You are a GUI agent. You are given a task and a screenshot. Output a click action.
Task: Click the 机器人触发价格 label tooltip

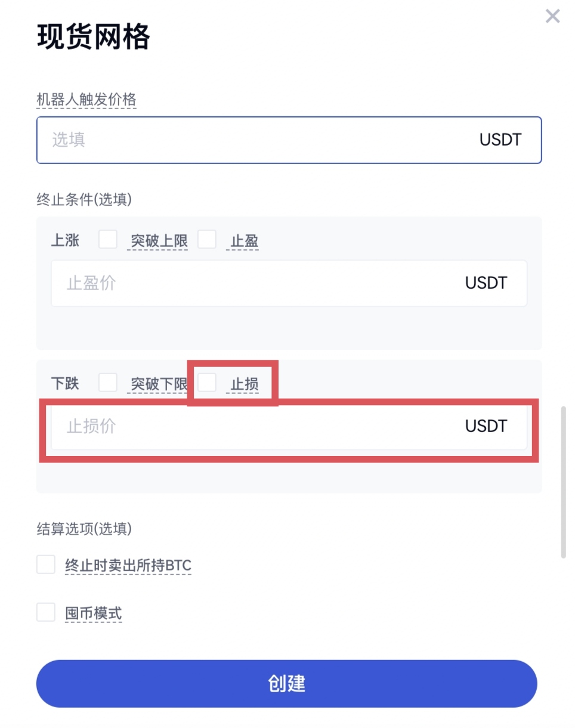86,100
